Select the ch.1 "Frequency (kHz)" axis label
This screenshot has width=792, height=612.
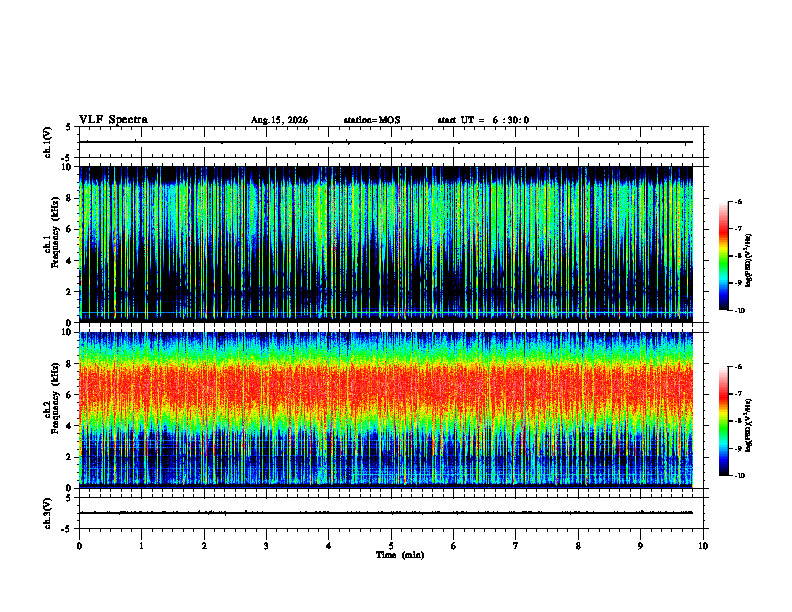tap(55, 233)
